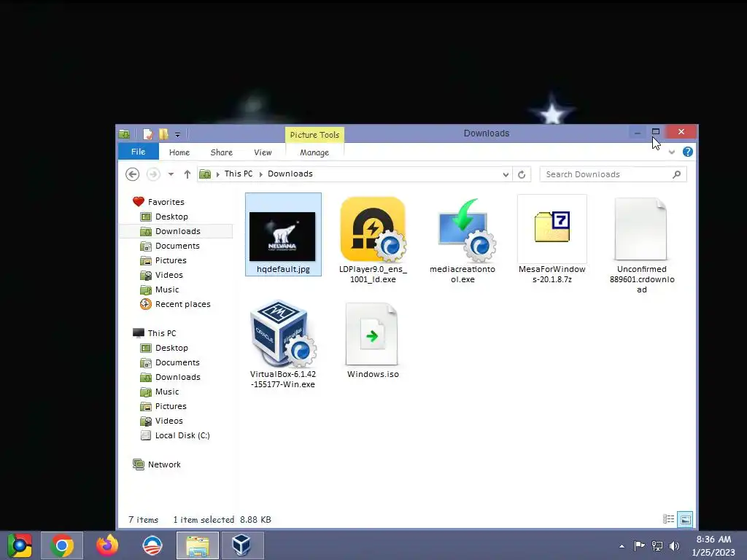Click the File Explorer taskbar button
The height and width of the screenshot is (560, 747).
[x=198, y=545]
